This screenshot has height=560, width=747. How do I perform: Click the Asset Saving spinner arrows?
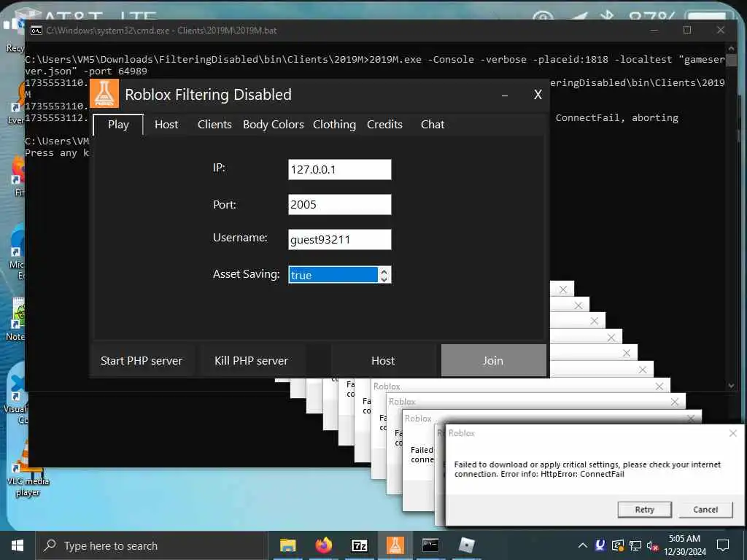384,275
